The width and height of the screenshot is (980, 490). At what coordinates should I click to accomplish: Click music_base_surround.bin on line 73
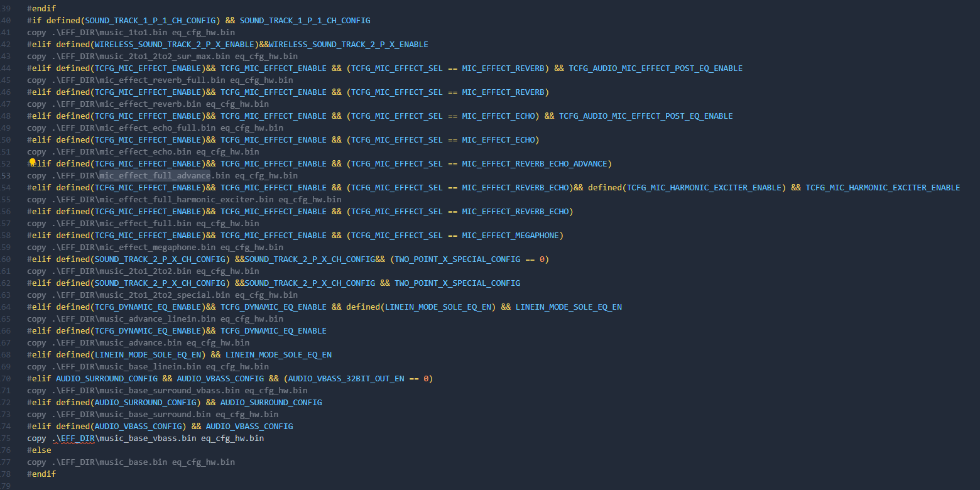(x=155, y=414)
